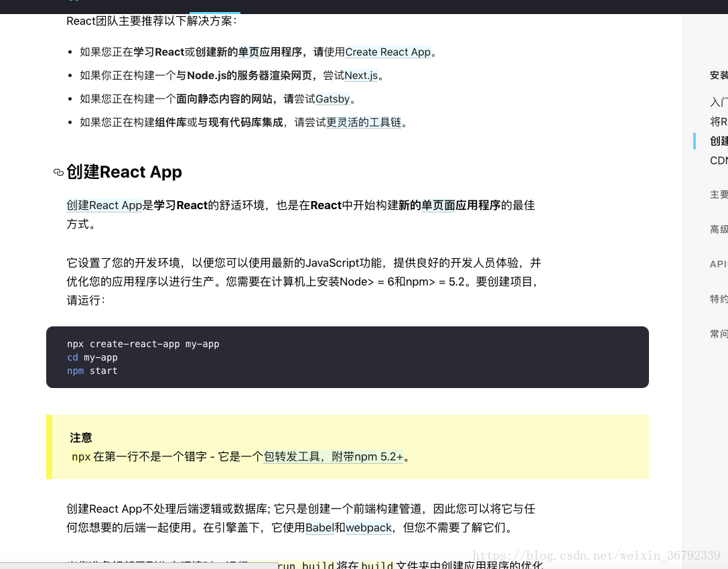Click the cd my-app code line
The height and width of the screenshot is (569, 728).
92,358
